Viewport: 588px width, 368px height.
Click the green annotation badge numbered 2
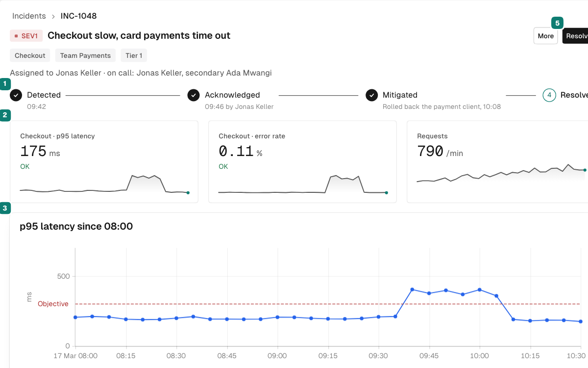tap(5, 116)
